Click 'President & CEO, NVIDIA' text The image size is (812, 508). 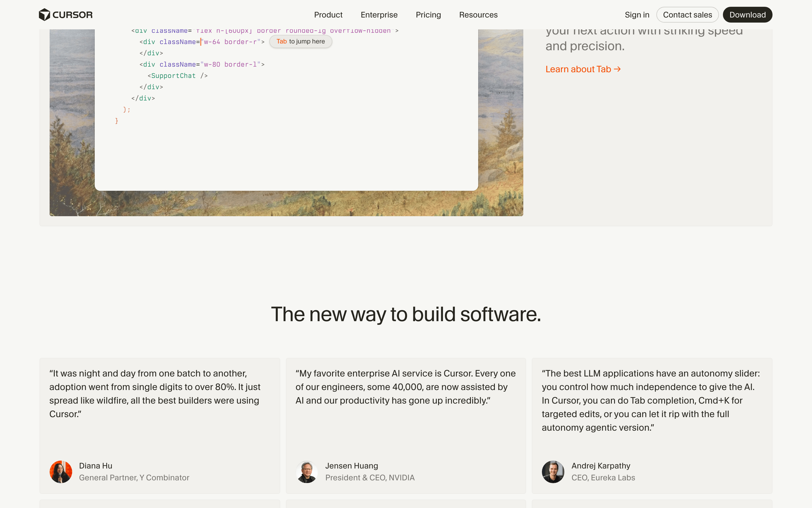coord(370,478)
